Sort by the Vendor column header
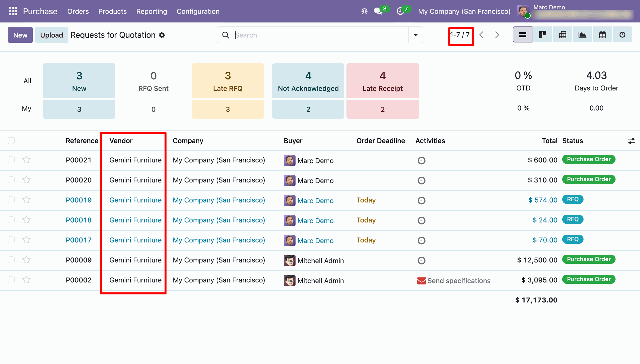The height and width of the screenshot is (364, 640). (x=121, y=141)
